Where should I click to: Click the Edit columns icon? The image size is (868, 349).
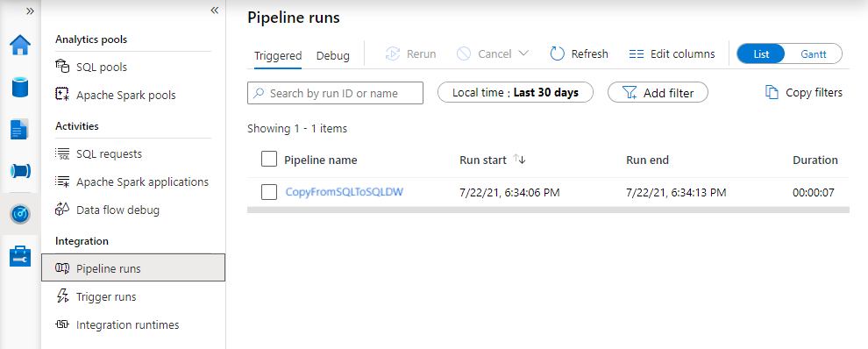637,54
